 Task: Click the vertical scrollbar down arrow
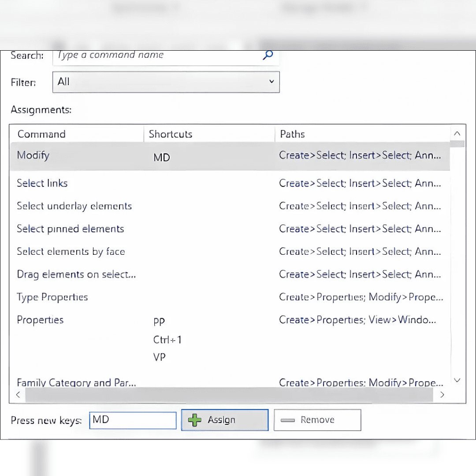click(457, 380)
